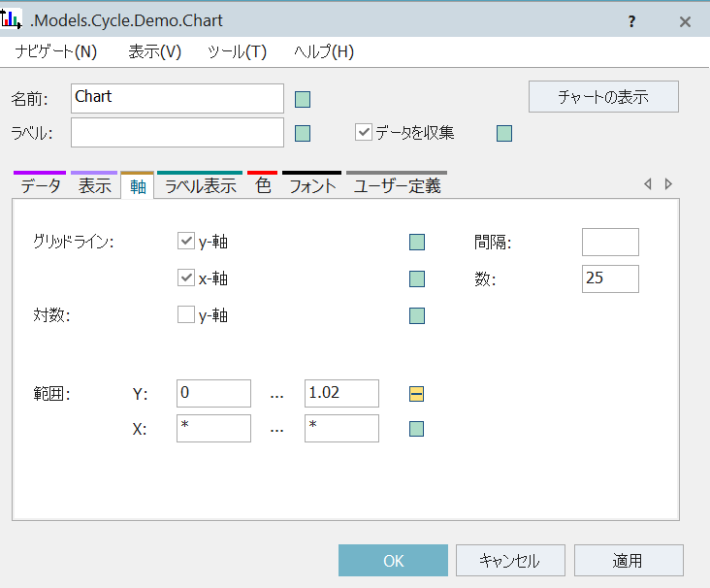This screenshot has height=588, width=710.
Task: Click the 適用 button
Action: pyautogui.click(x=629, y=561)
